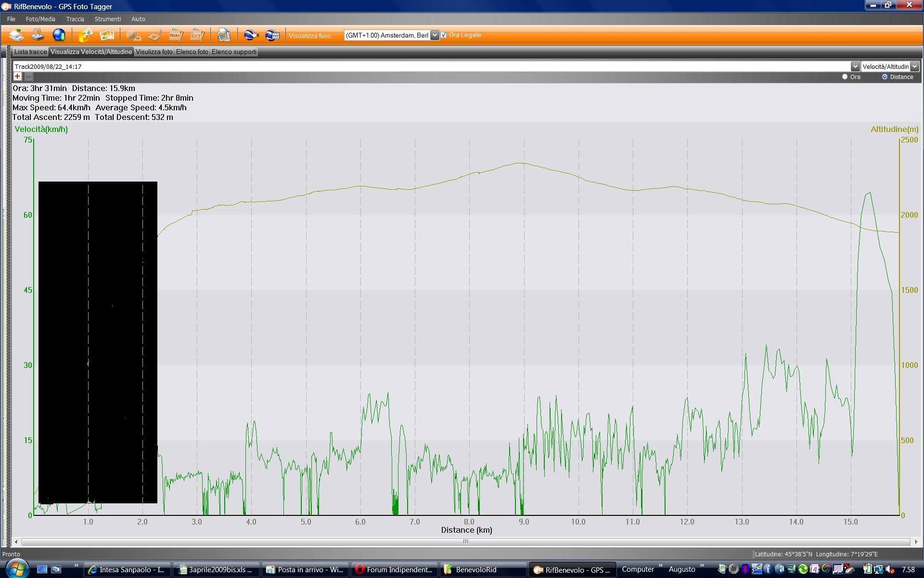
Task: Click the Velocità(km/h) axis label
Action: pyautogui.click(x=41, y=129)
